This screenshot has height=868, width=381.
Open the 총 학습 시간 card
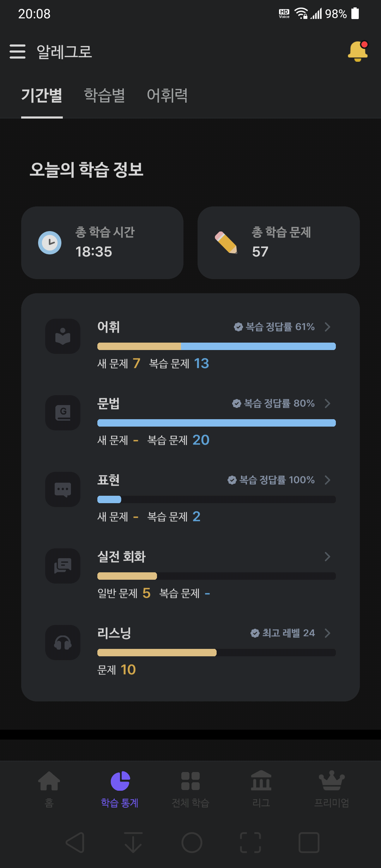tap(102, 243)
